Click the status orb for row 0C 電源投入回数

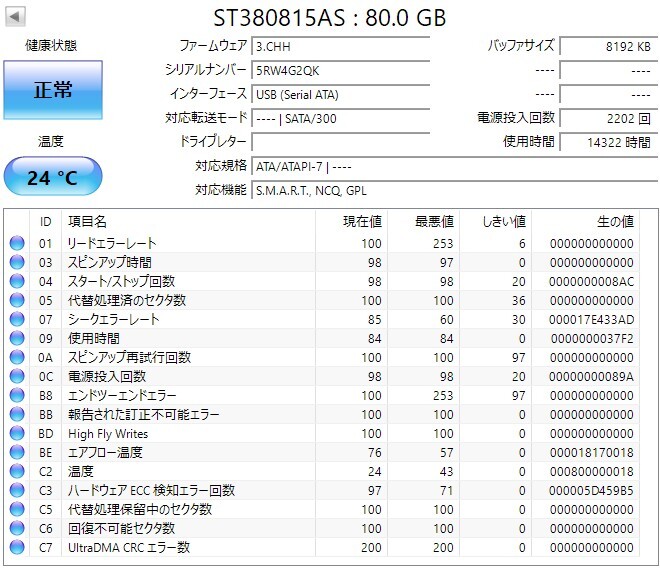(x=17, y=376)
